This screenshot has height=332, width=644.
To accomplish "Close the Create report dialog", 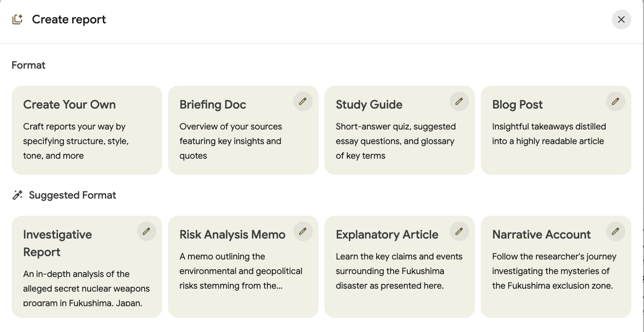I will (x=621, y=19).
